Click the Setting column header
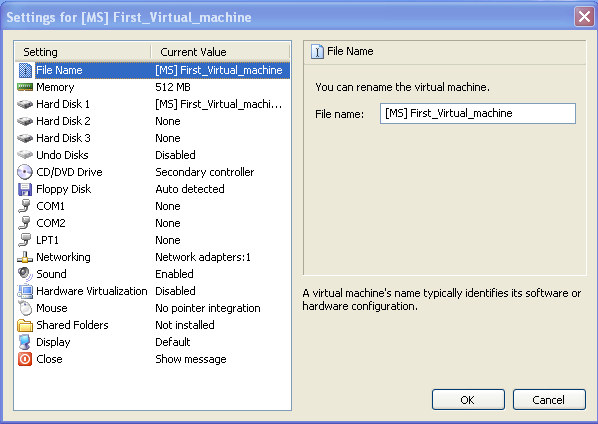This screenshot has width=598, height=424. pyautogui.click(x=83, y=52)
